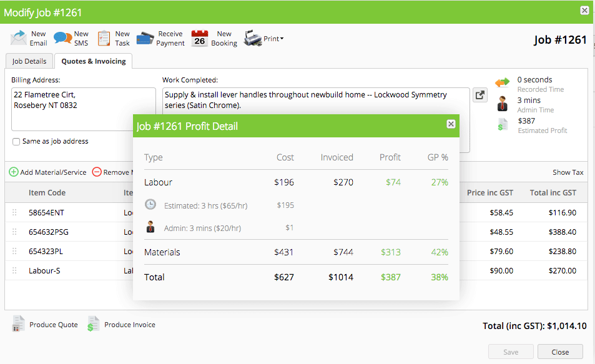The height and width of the screenshot is (364, 595).
Task: Select the Quotes & Invoicing tab
Action: click(x=93, y=61)
